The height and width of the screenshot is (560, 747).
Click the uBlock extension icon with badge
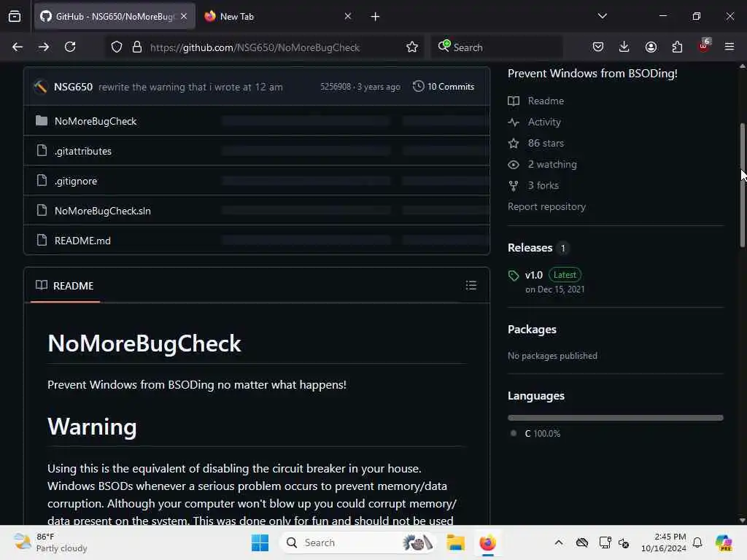[704, 46]
